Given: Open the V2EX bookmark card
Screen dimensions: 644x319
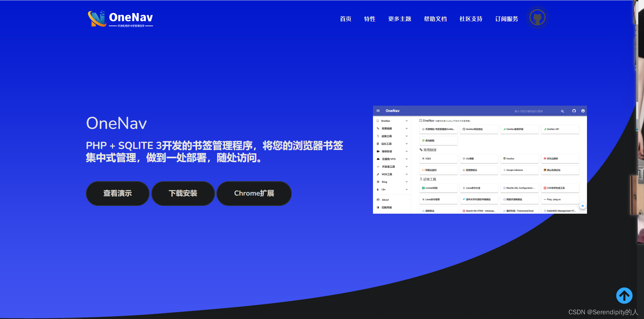Looking at the screenshot, I should point(438,159).
